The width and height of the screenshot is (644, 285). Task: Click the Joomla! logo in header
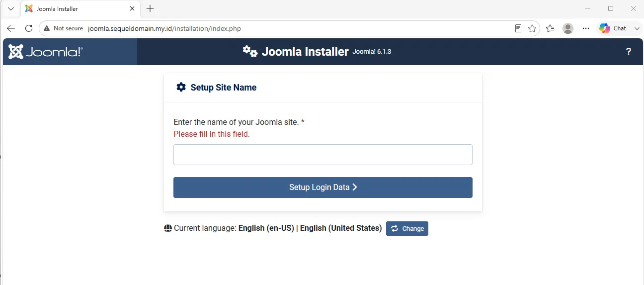pos(46,52)
